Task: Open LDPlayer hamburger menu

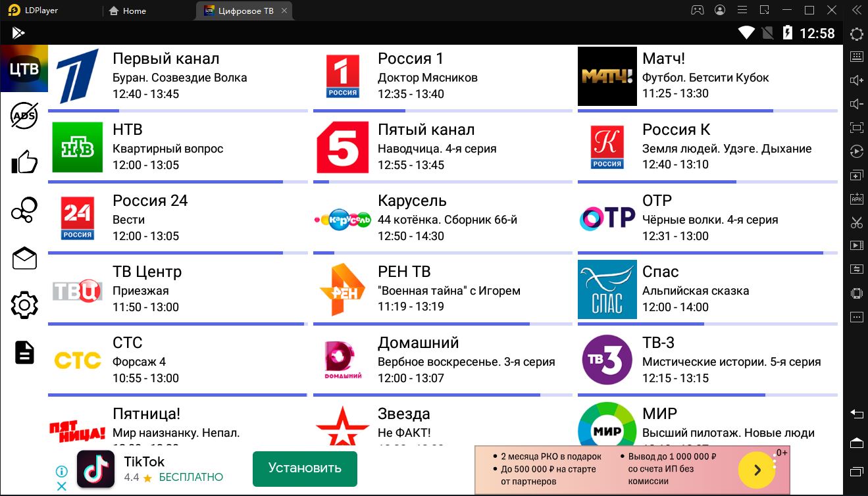Action: 742,10
